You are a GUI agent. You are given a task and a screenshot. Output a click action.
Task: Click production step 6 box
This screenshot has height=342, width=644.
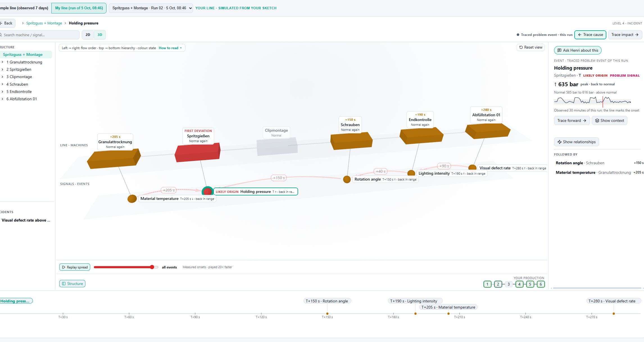[x=541, y=284]
